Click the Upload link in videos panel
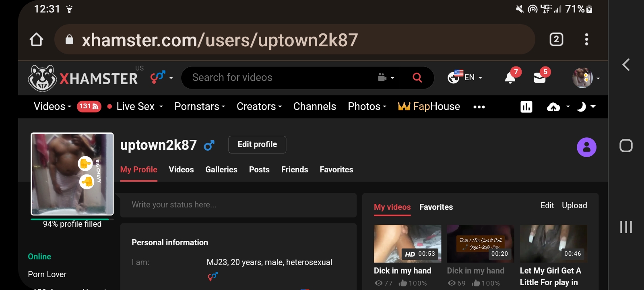 [x=574, y=206]
